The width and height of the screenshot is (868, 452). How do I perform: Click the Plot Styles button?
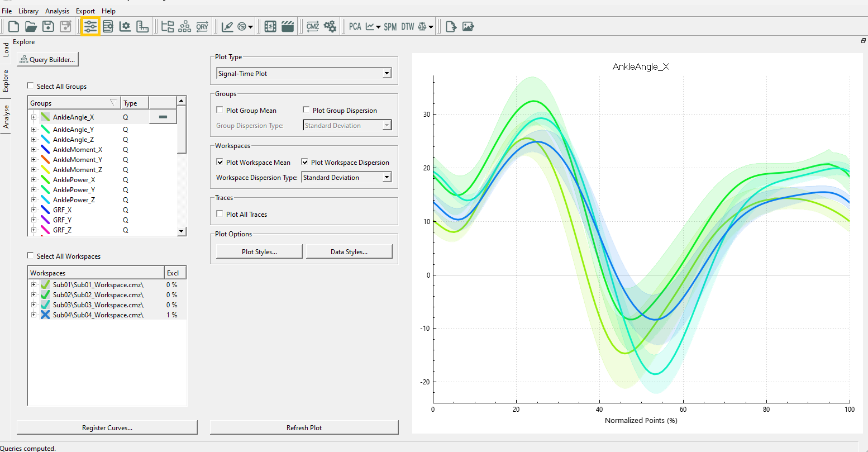tap(259, 251)
